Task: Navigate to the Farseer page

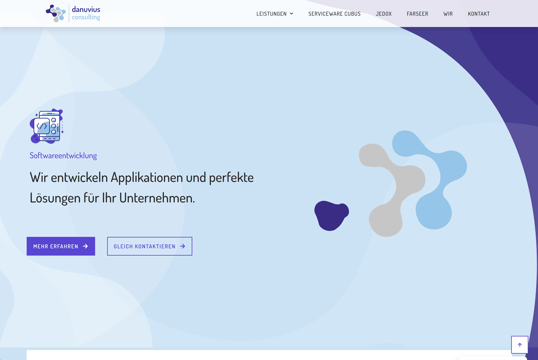Action: (417, 14)
